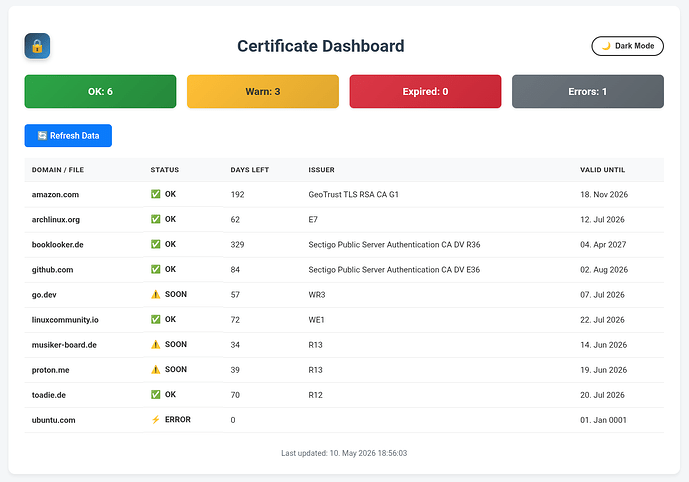This screenshot has width=689, height=482.
Task: Click the Certificate Dashboard title
Action: 321,46
